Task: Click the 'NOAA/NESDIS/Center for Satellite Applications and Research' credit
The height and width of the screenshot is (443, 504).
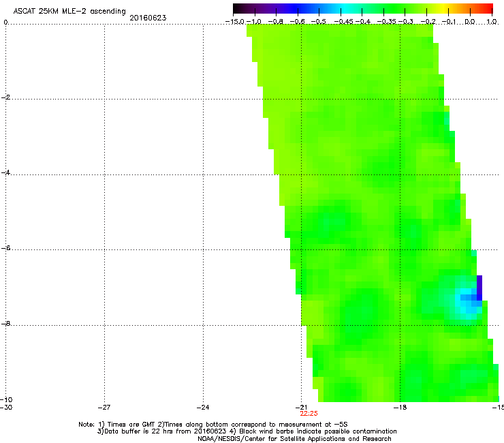Action: coord(294,439)
